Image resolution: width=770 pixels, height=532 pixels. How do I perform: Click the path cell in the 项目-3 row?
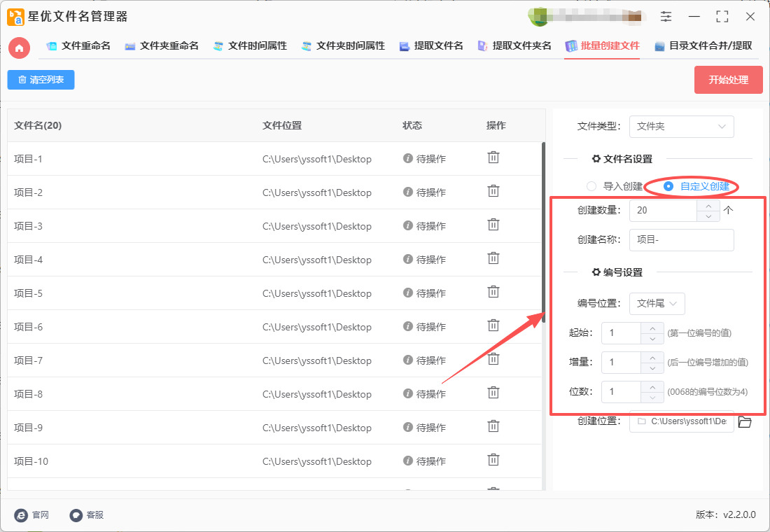[316, 226]
